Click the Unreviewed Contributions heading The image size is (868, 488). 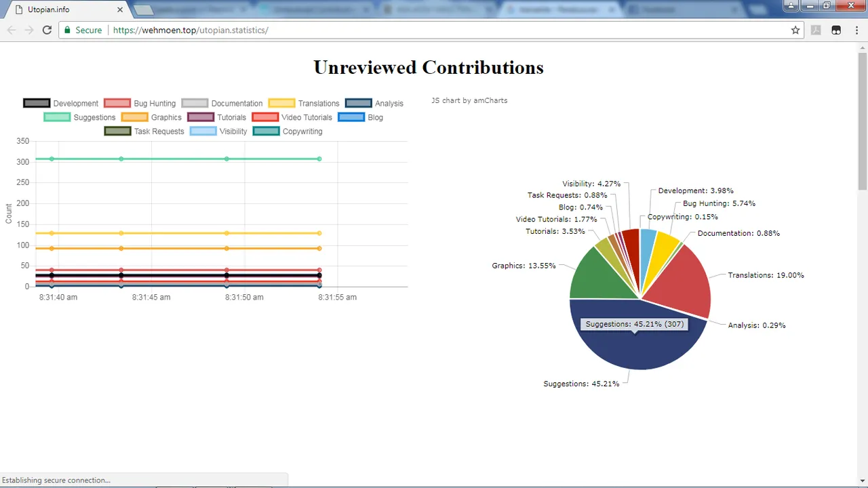(x=429, y=67)
